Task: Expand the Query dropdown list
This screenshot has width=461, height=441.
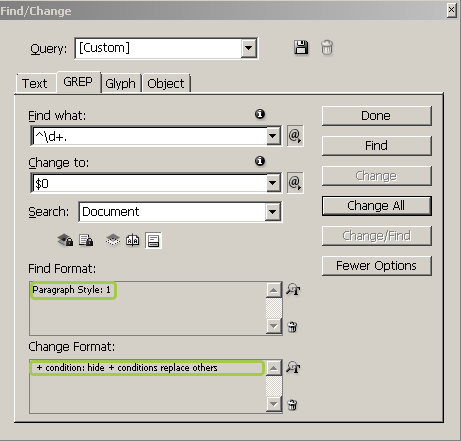Action: (249, 48)
